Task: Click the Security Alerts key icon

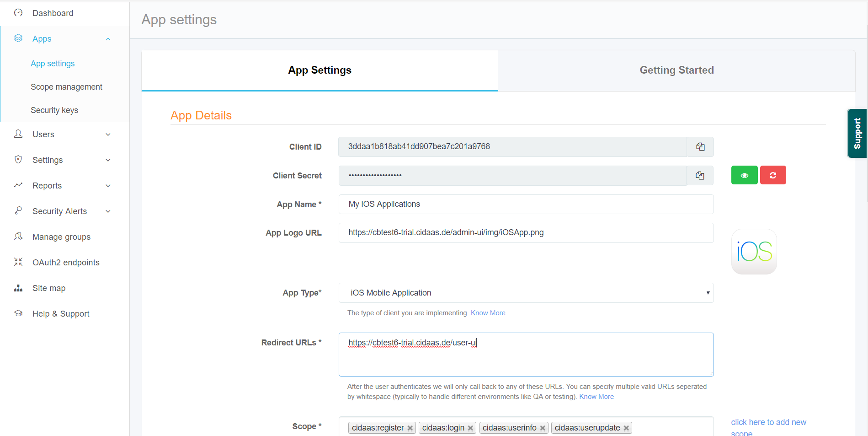Action: click(18, 211)
